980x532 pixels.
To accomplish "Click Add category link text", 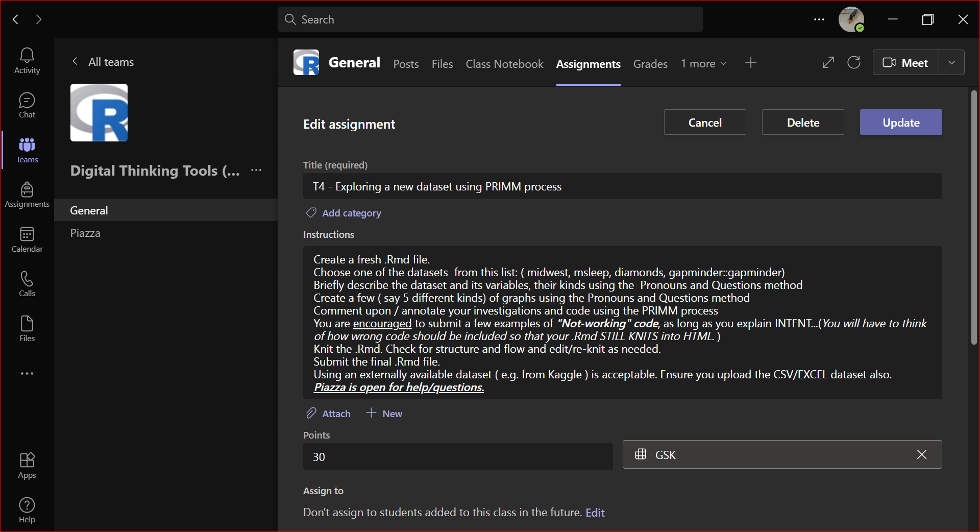I will (x=352, y=213).
